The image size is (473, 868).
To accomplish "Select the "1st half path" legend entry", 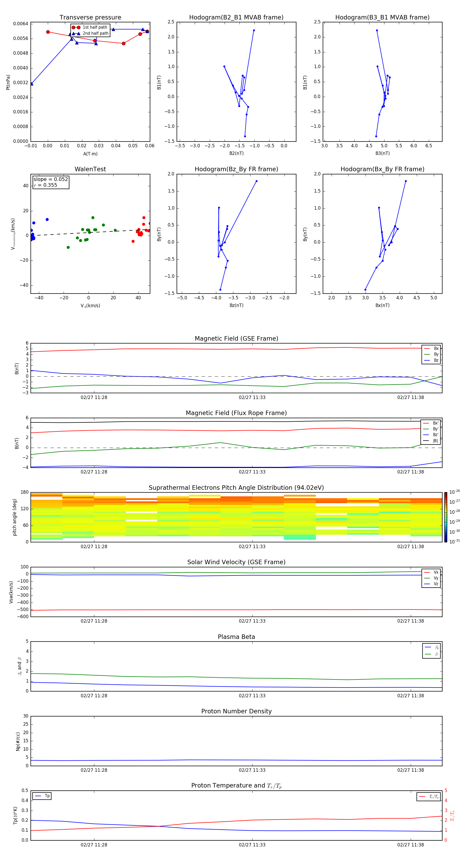I will (x=90, y=27).
